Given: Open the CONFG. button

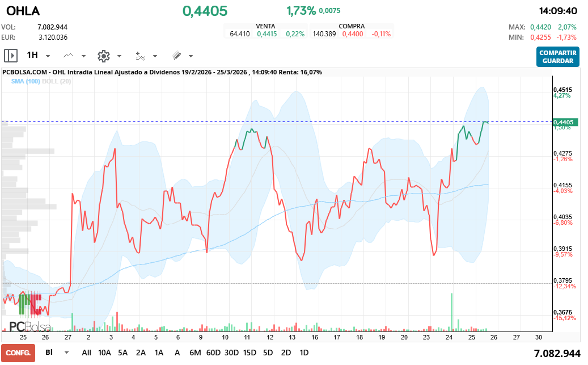Looking at the screenshot, I should [18, 353].
